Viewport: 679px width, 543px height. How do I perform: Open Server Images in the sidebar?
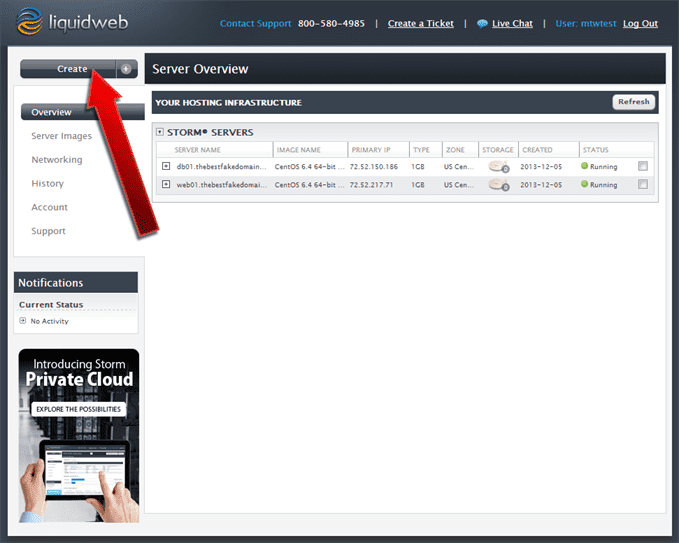pos(61,136)
